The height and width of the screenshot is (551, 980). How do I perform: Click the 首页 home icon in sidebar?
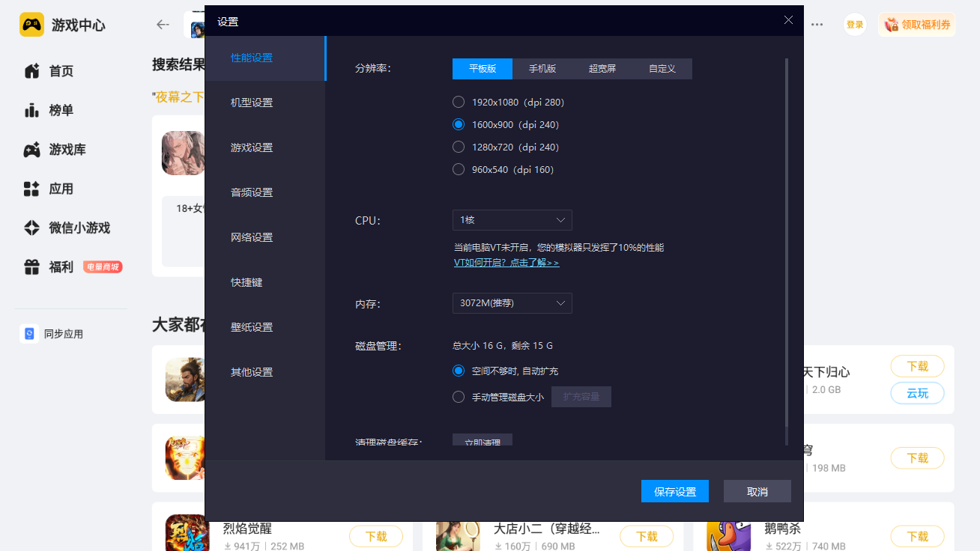click(31, 71)
